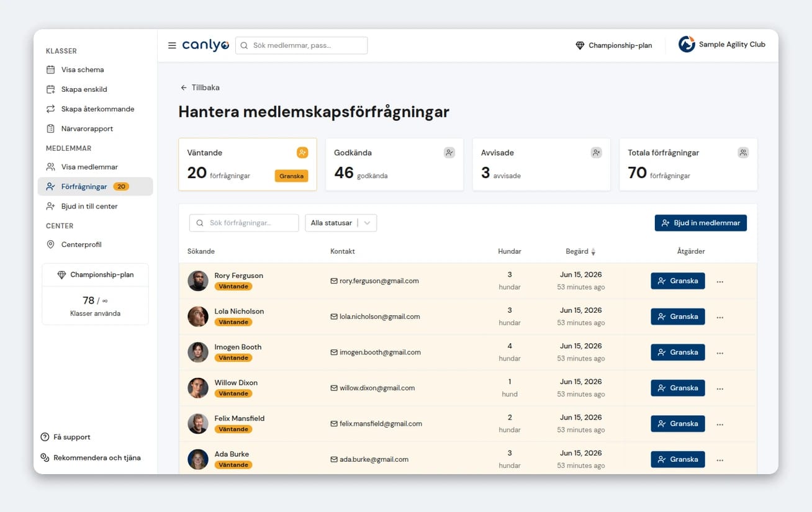The width and height of the screenshot is (812, 512).
Task: Open three-dot menu for Willow Dixon row
Action: (720, 388)
